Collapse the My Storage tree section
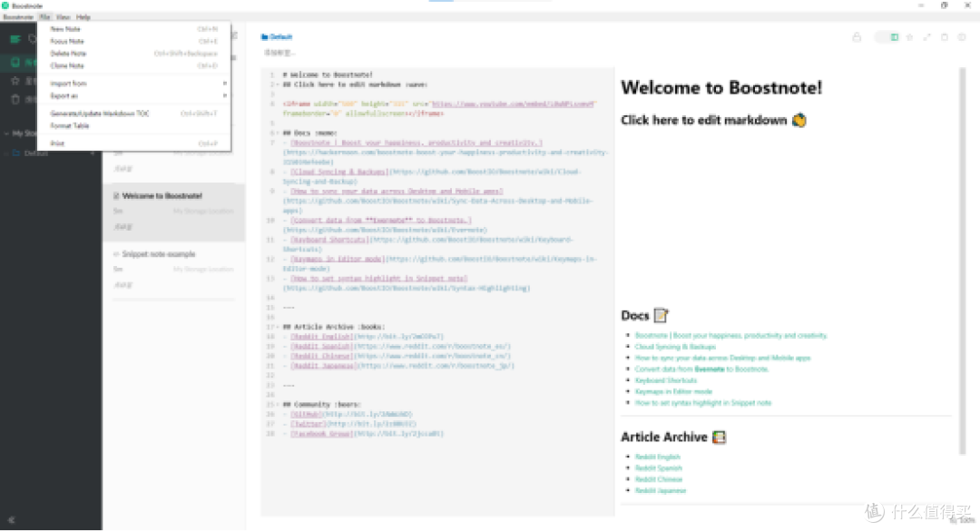980x532 pixels. tap(6, 133)
